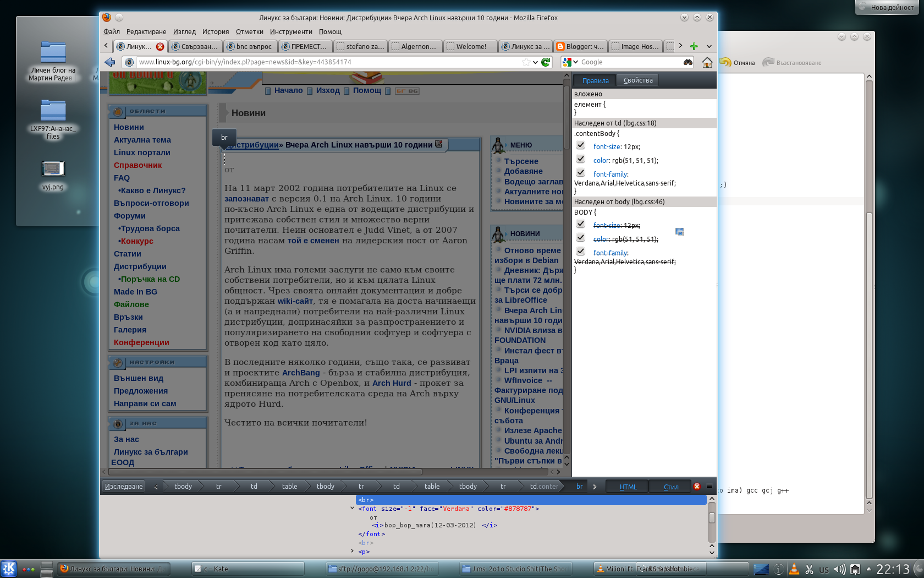This screenshot has height=578, width=924.
Task: Click page vertical scrollbar thumb
Action: pos(566,117)
